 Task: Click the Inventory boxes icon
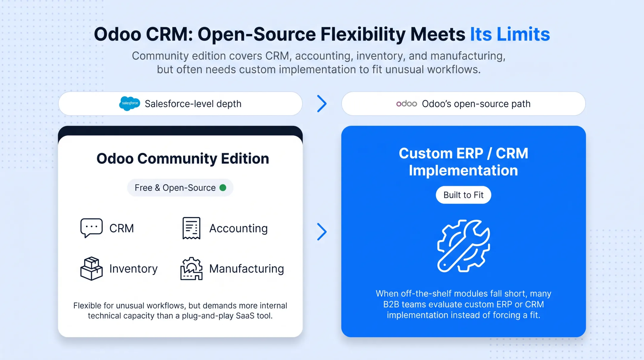(92, 268)
